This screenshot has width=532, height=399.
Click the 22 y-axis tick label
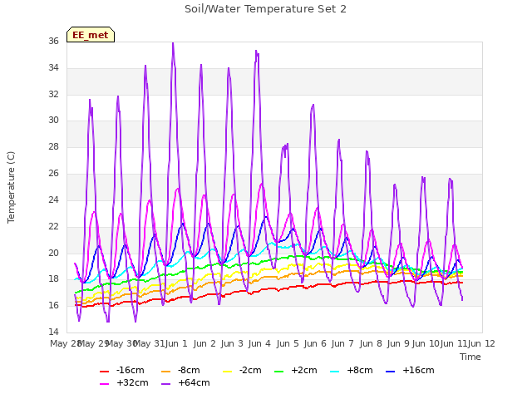(x=53, y=226)
